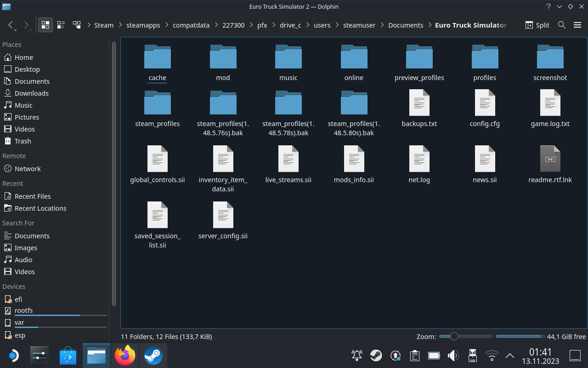Select the server_config.sii file
The width and height of the screenshot is (588, 368).
[223, 221]
